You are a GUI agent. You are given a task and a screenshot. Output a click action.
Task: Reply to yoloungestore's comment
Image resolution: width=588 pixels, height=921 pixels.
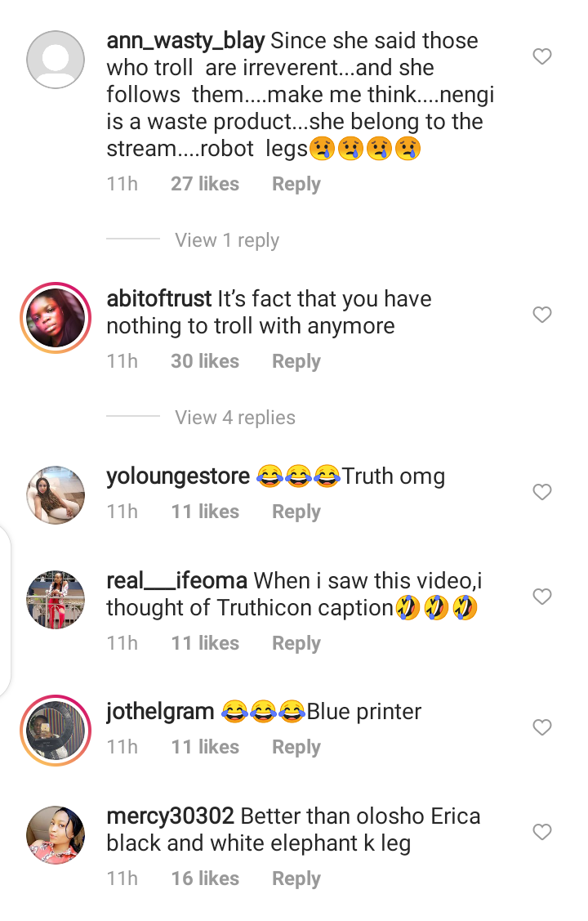(296, 512)
